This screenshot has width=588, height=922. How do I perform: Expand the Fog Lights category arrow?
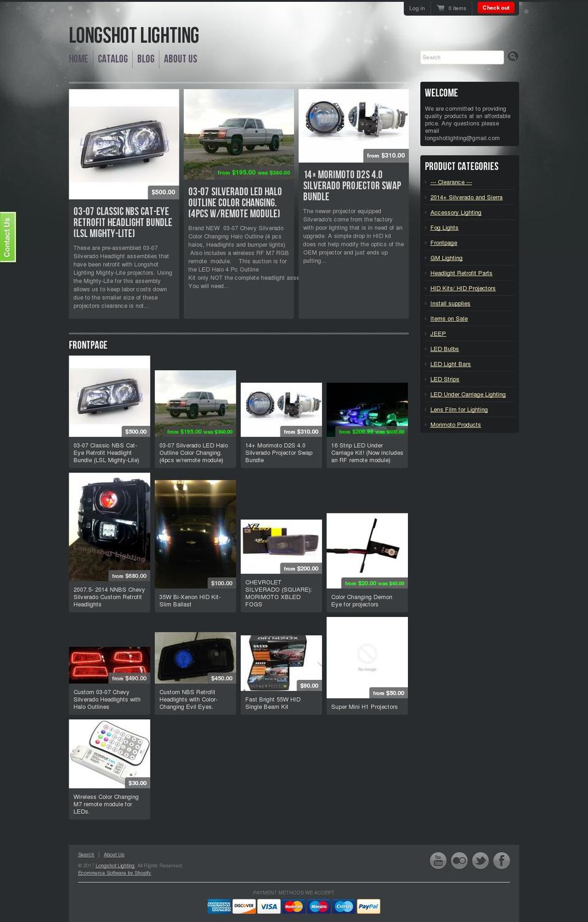[425, 227]
